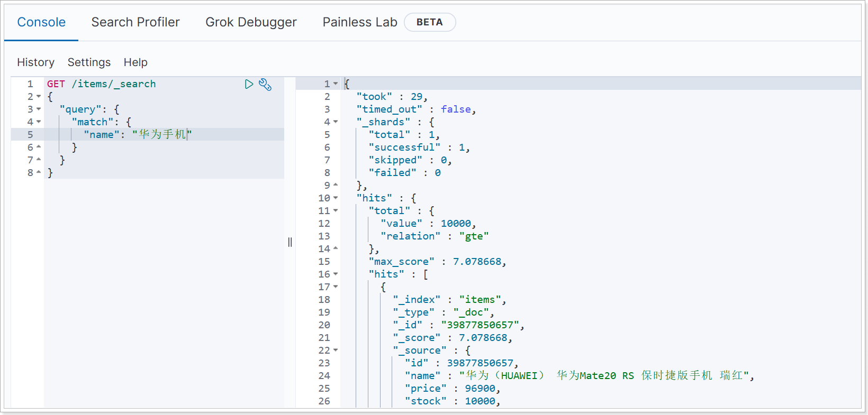Screen dimensions: 868x415
Task: Click the "match" key in request editor
Action: [x=92, y=122]
